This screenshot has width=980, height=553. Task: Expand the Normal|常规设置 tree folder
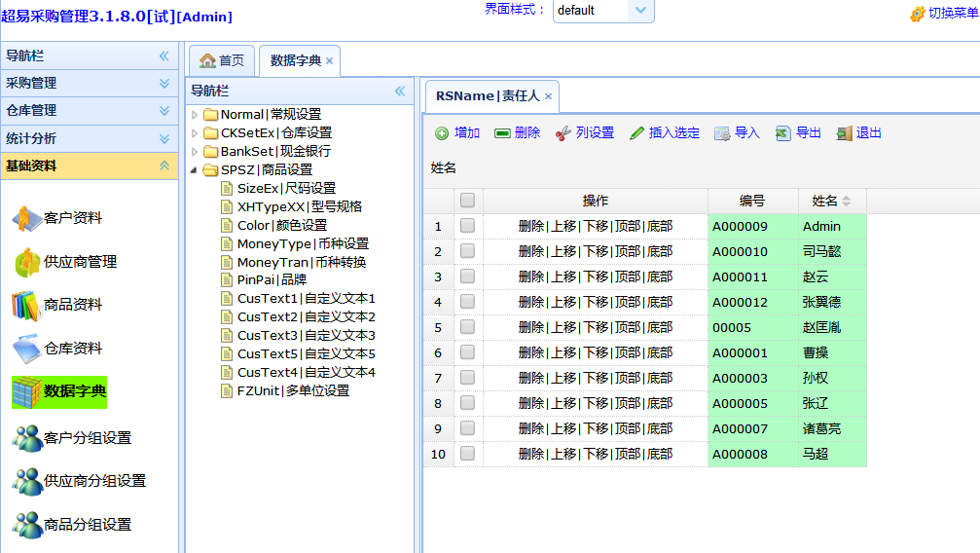point(195,115)
